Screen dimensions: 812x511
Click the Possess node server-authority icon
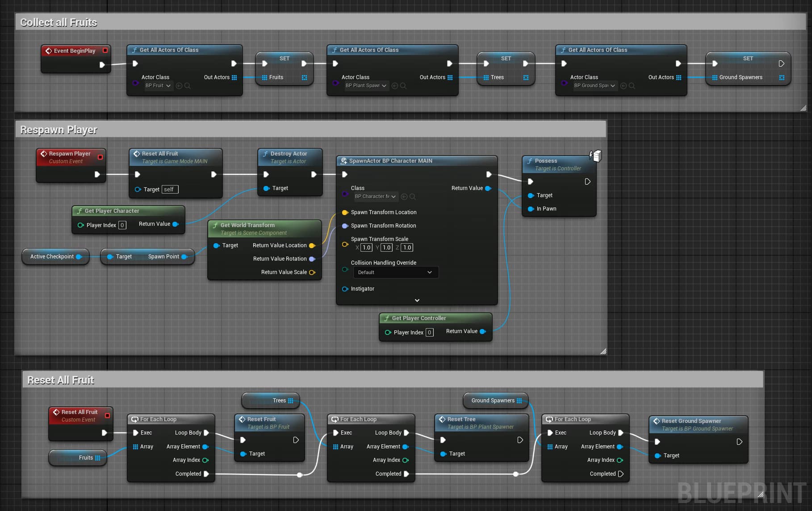click(x=596, y=156)
